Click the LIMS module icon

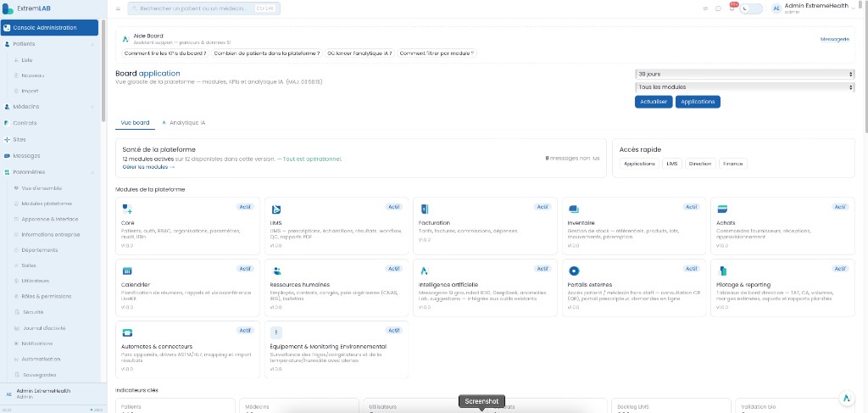[275, 209]
